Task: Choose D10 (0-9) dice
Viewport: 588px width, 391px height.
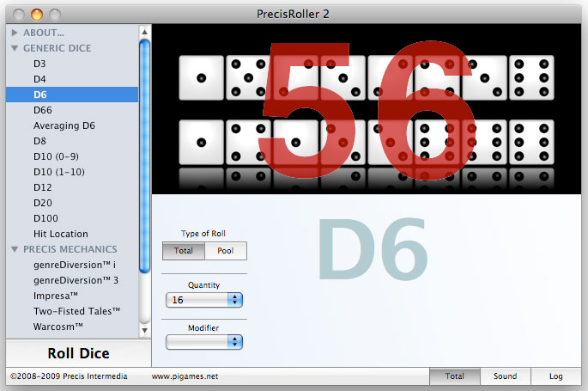Action: 72,156
